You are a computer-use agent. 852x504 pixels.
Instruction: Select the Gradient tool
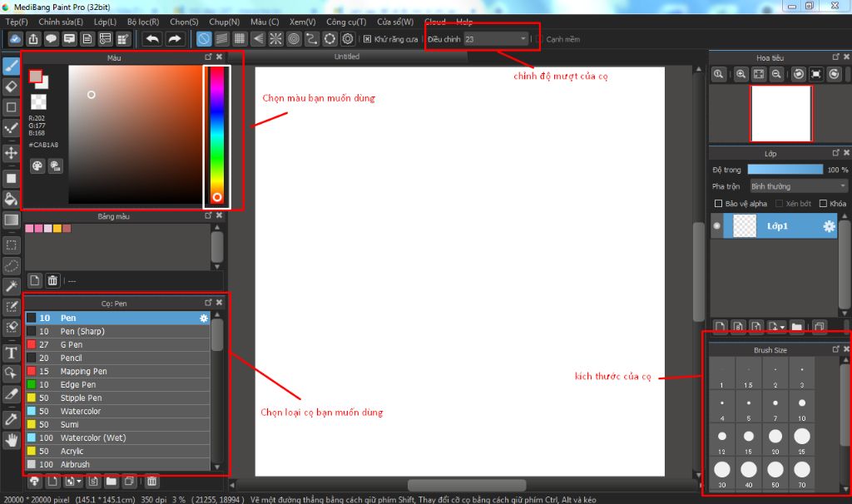click(11, 220)
